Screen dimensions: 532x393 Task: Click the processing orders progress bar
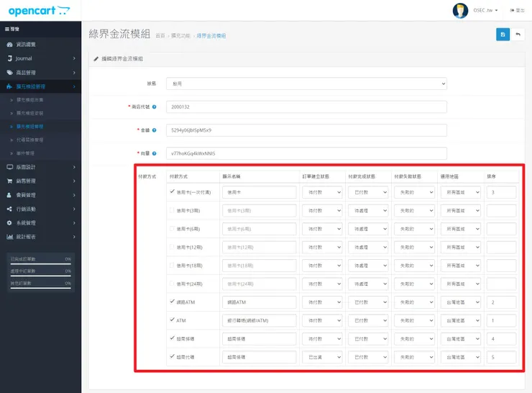point(41,276)
